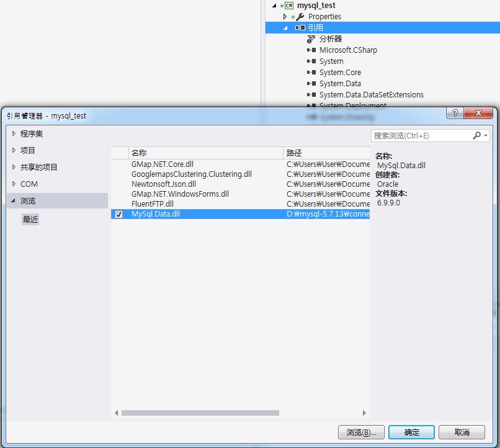Select mysql_test project in Solution Explorer

pyautogui.click(x=316, y=6)
